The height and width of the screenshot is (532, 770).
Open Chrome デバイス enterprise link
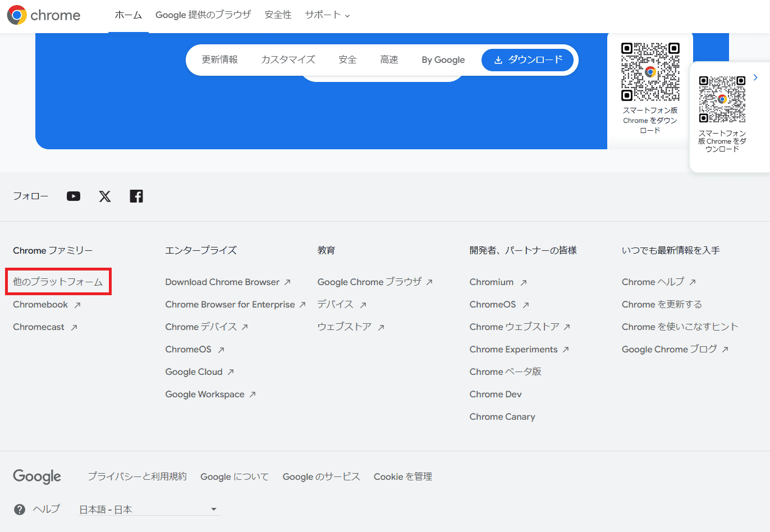(x=207, y=327)
